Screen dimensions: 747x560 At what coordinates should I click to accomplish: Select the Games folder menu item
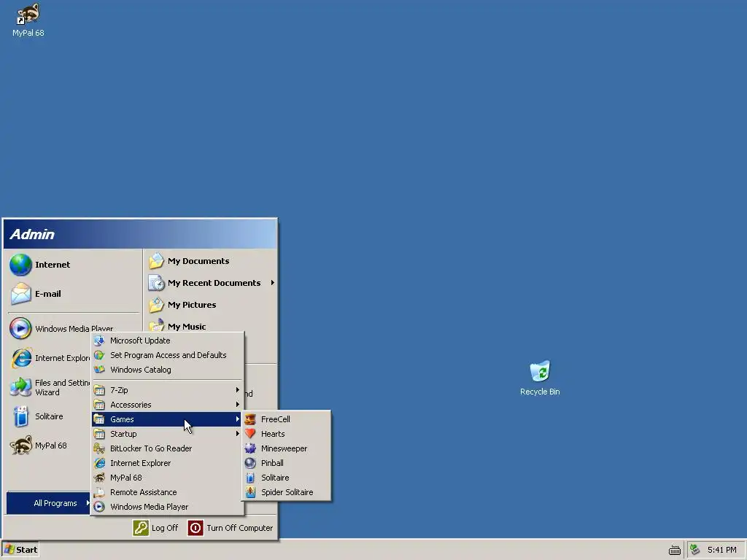pos(167,419)
